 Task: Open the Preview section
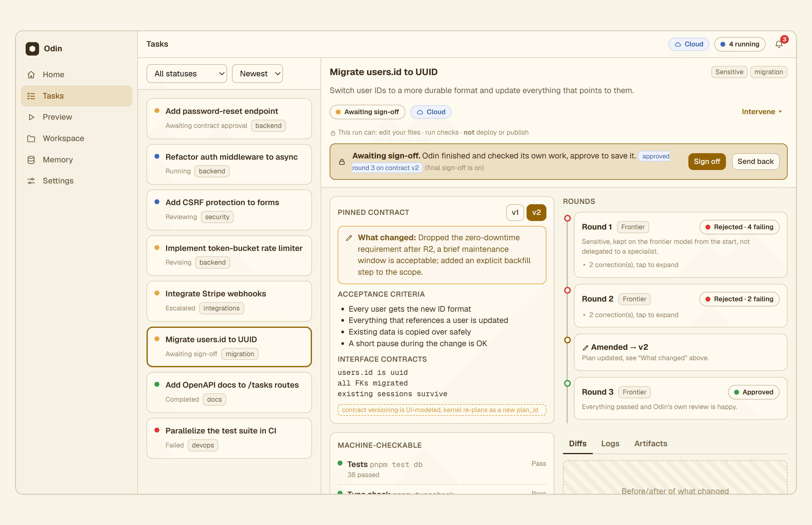(76, 117)
